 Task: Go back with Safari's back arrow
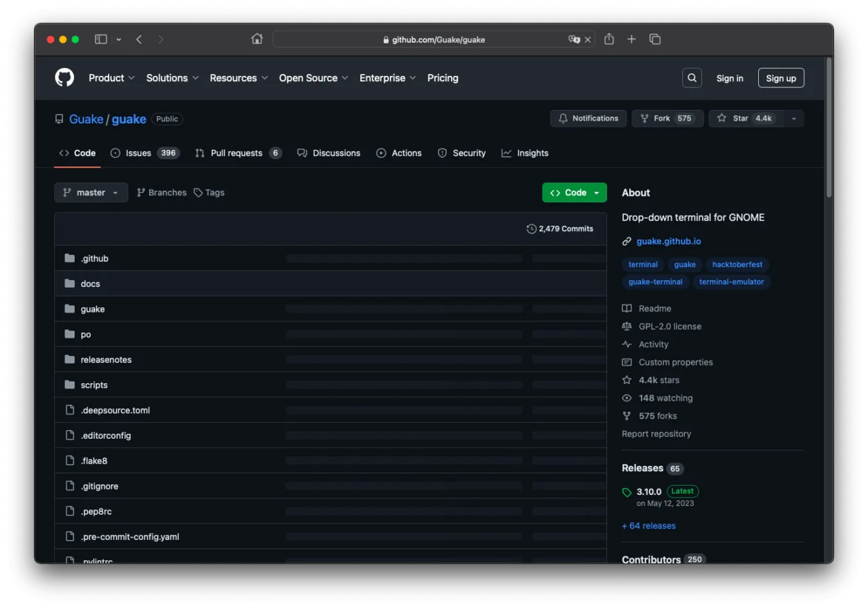point(139,39)
